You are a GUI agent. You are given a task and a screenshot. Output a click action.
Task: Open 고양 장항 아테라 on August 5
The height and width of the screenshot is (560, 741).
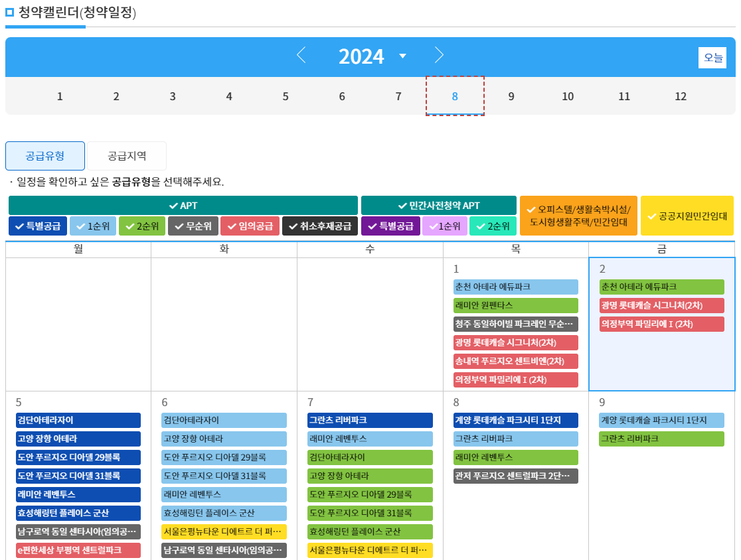pyautogui.click(x=78, y=439)
